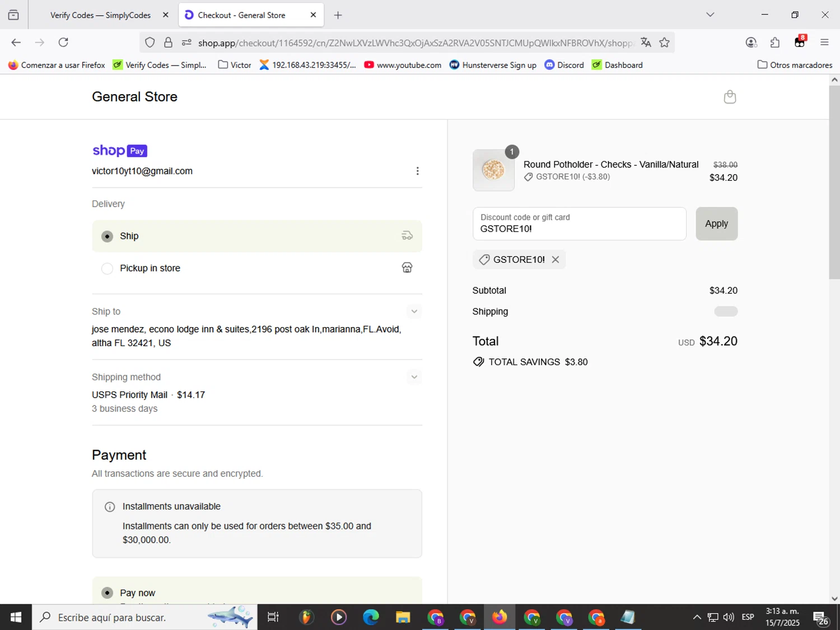Close the Checkout - General Store tab
Screen dimensions: 840x630
[313, 15]
